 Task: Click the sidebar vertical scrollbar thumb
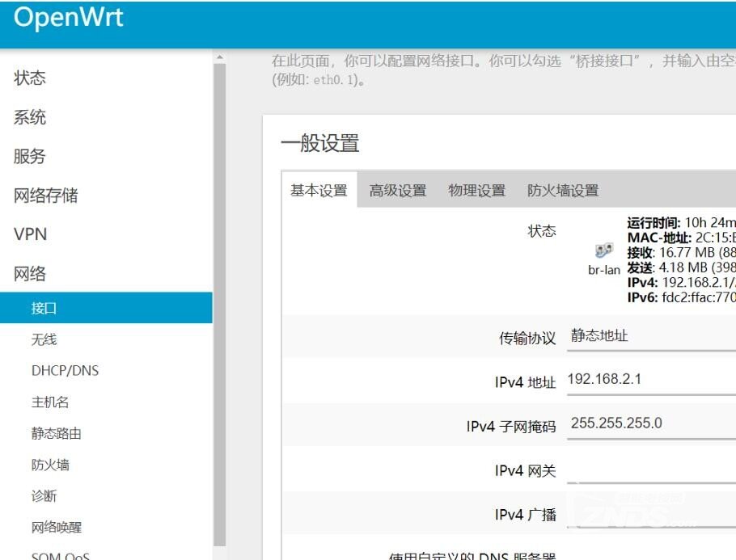(x=220, y=305)
